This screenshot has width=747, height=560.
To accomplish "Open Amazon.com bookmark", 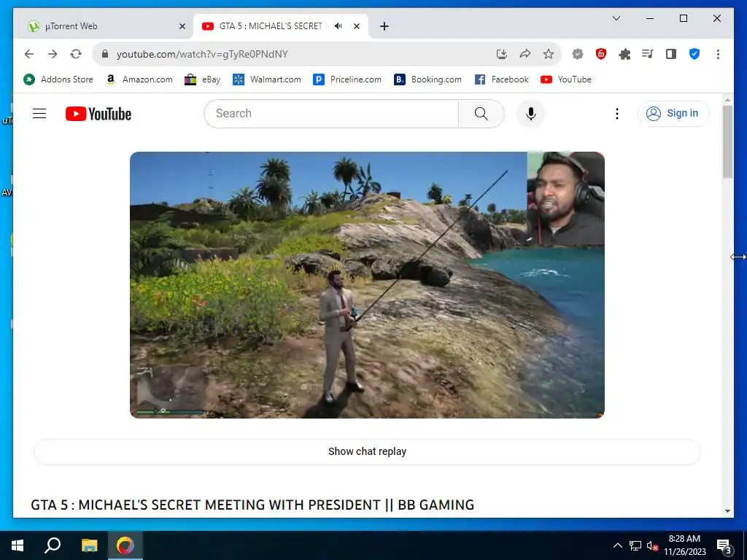I will [x=139, y=79].
